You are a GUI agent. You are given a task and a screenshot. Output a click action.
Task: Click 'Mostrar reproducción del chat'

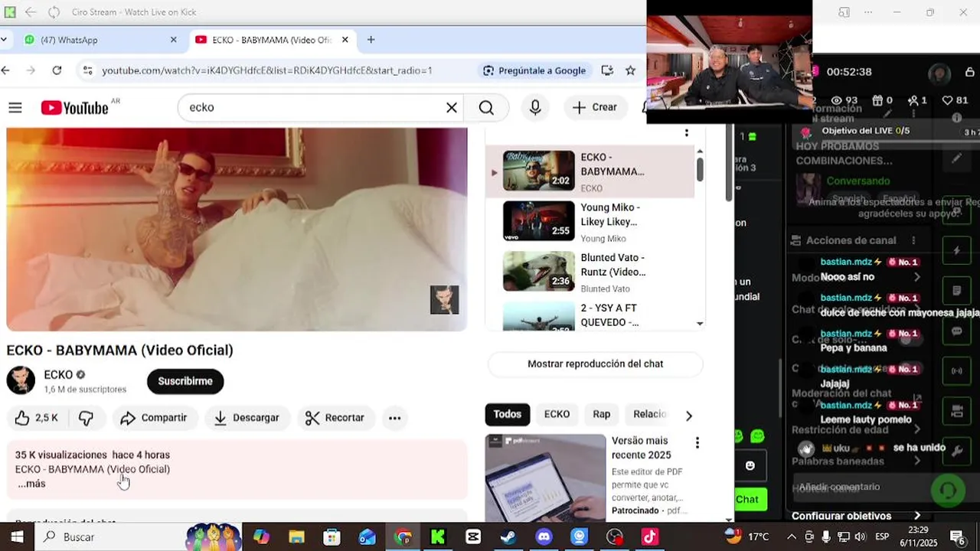click(595, 364)
